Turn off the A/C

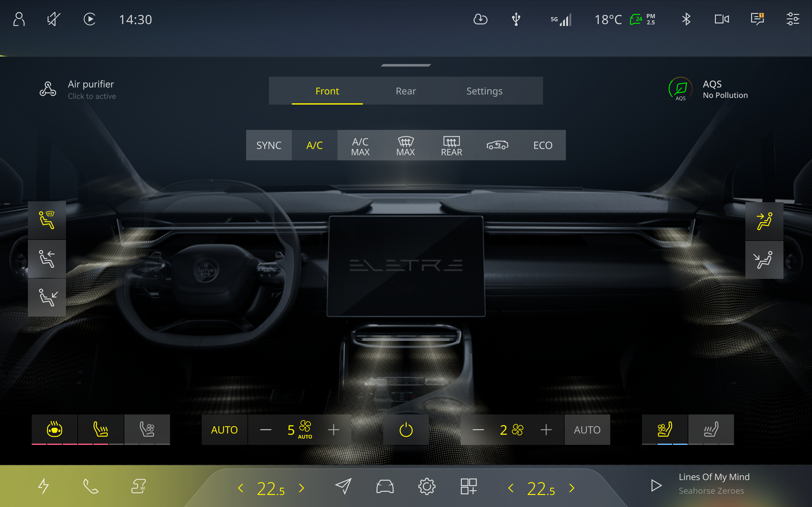click(314, 145)
